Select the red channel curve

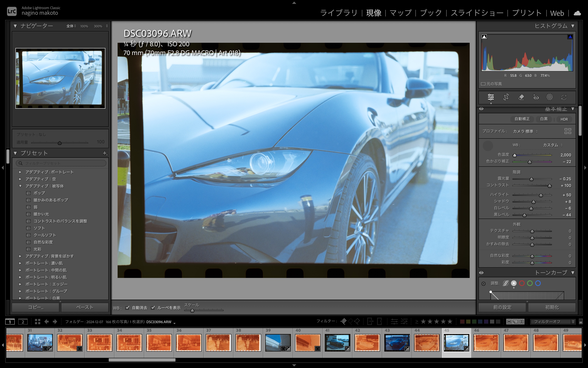522,283
